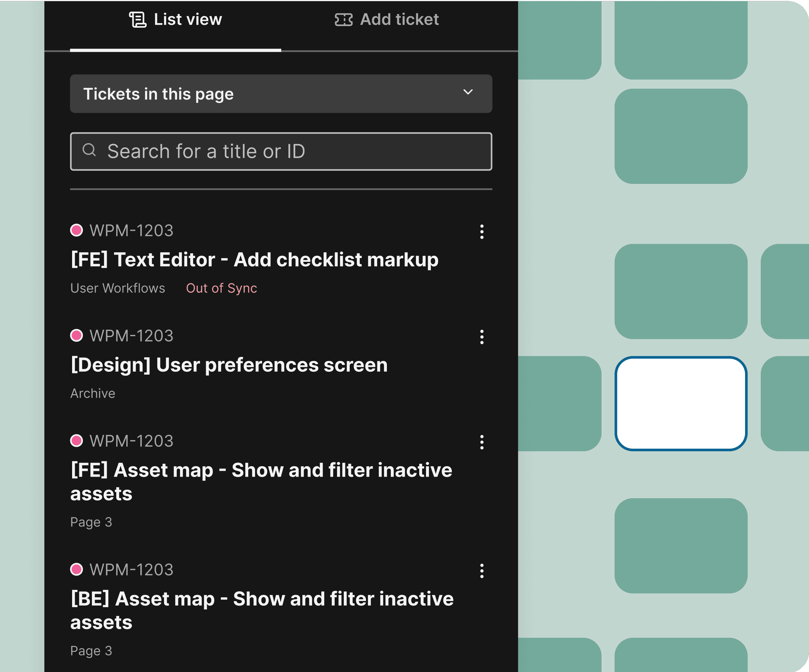The height and width of the screenshot is (672, 809).
Task: Click the chevron arrow in the Tickets dropdown
Action: [468, 92]
